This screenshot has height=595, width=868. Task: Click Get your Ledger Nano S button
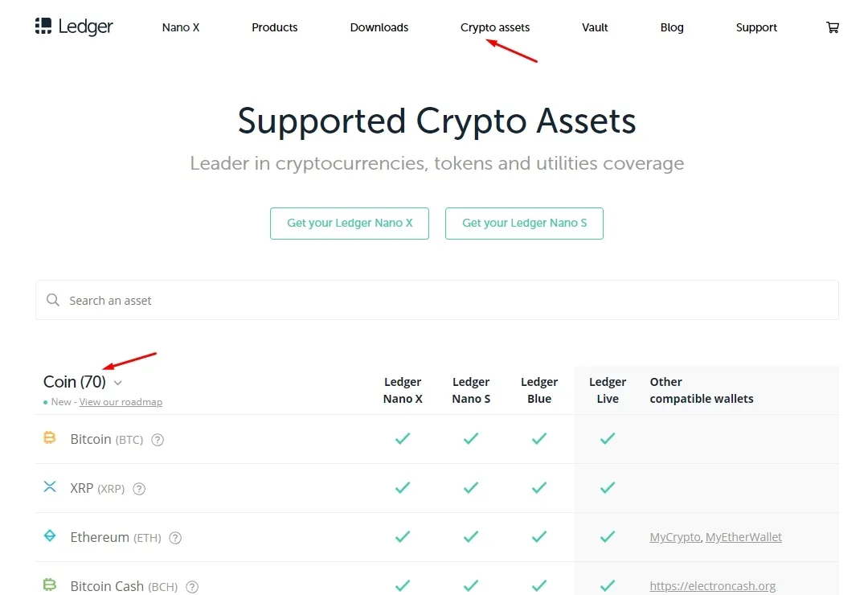(524, 224)
